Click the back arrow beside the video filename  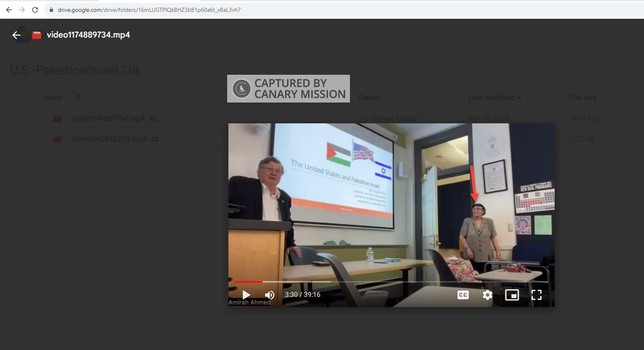pos(16,35)
